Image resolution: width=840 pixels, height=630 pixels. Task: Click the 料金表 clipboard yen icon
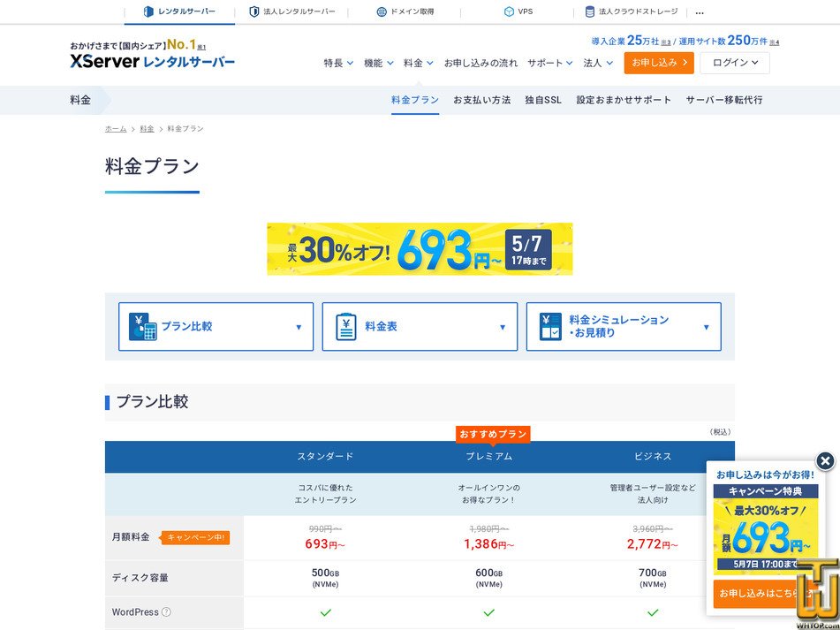click(346, 326)
